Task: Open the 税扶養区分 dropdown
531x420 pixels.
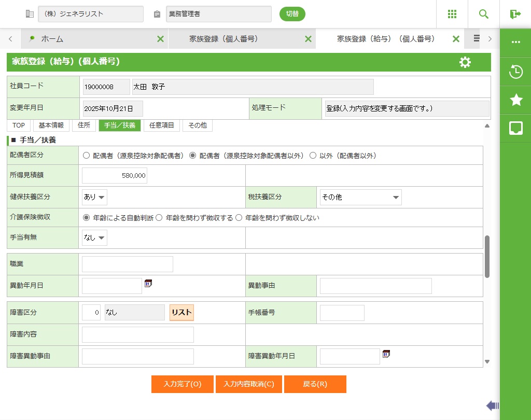Action: 360,198
